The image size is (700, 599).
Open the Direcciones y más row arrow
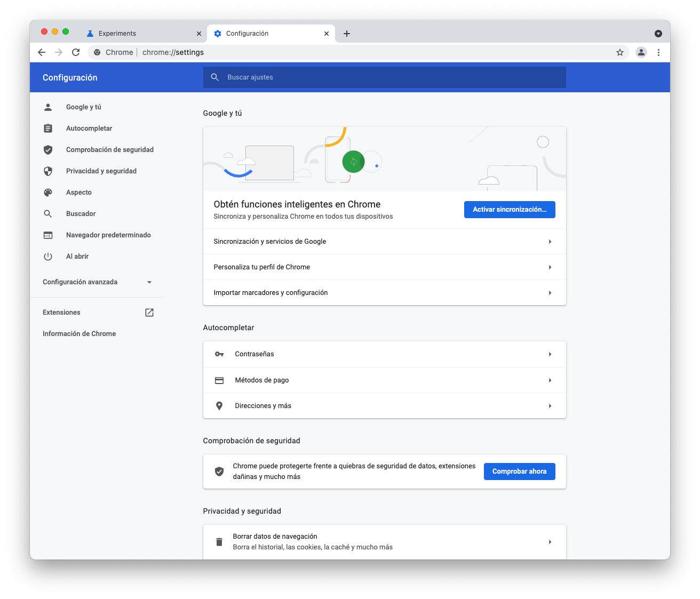point(550,406)
